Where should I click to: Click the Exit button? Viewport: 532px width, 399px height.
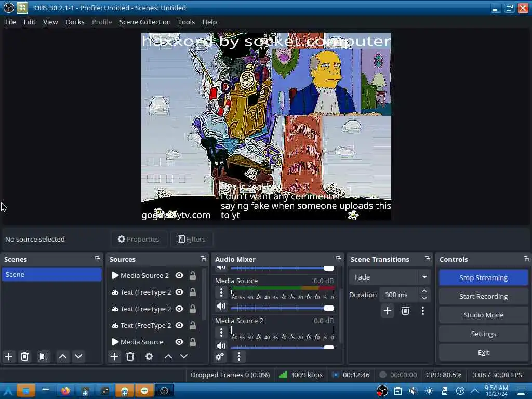coord(484,353)
